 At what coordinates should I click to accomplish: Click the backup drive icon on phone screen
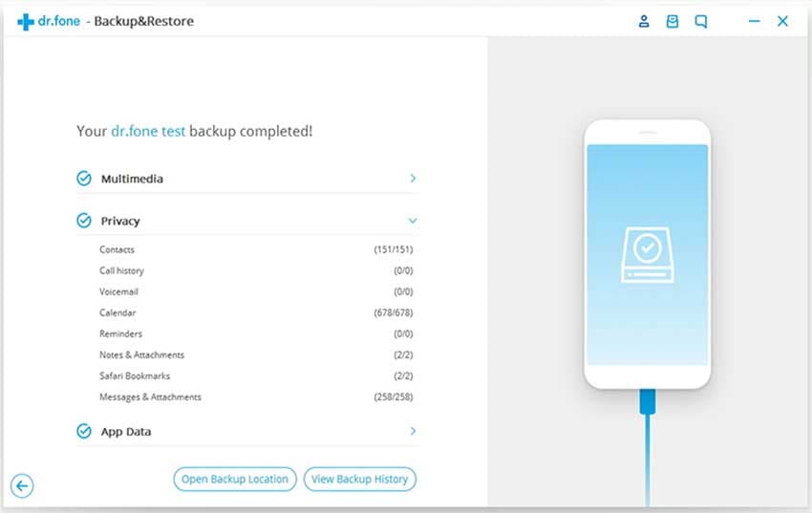tap(648, 255)
